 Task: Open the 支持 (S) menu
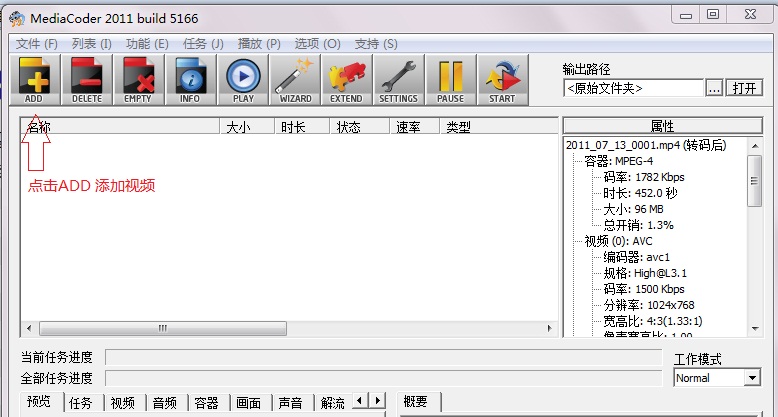click(376, 44)
